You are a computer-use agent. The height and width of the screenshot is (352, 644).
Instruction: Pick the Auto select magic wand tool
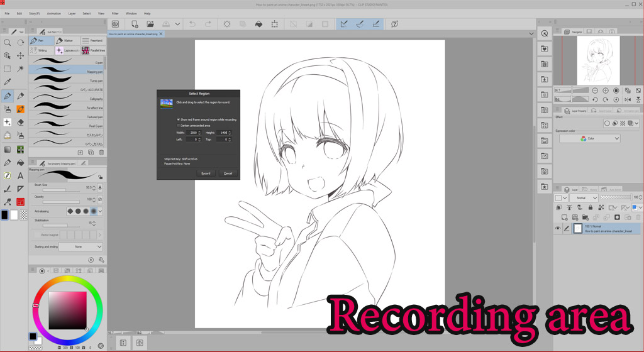21,69
